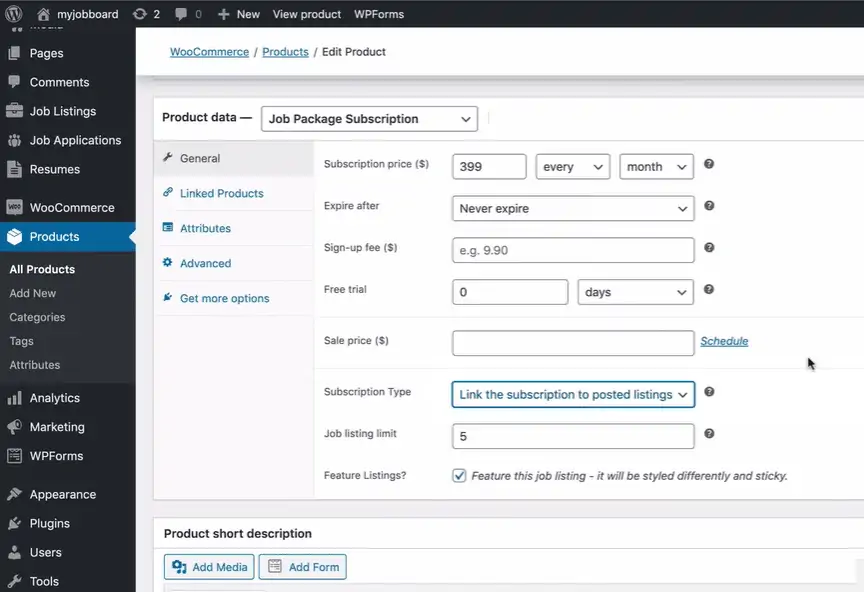The width and height of the screenshot is (864, 592).
Task: Click the Resumes document icon
Action: tap(14, 169)
